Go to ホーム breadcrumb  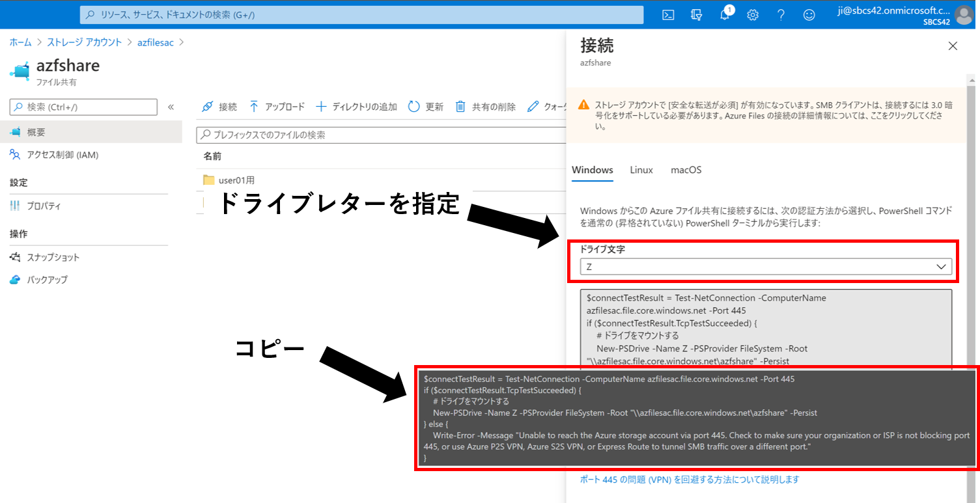(20, 42)
